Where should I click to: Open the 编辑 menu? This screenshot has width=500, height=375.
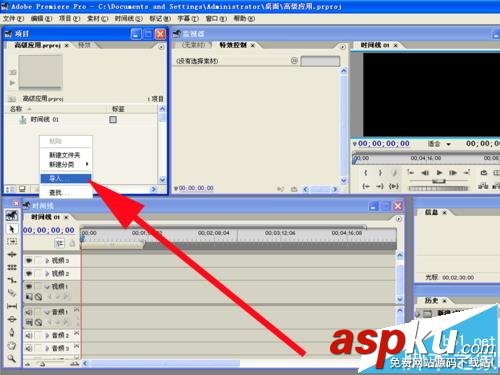41,19
